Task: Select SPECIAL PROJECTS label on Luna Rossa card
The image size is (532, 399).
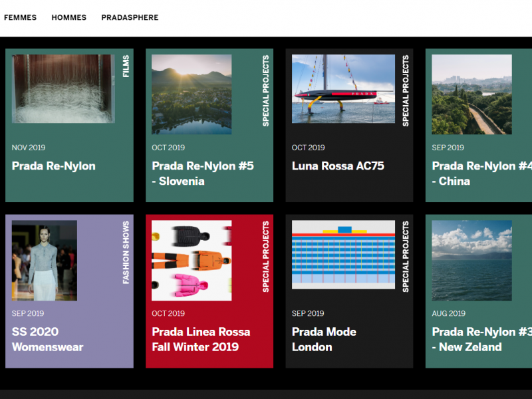Action: point(406,91)
